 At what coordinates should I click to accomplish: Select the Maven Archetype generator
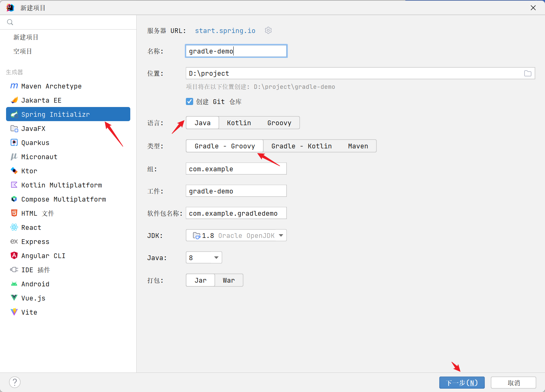point(51,86)
